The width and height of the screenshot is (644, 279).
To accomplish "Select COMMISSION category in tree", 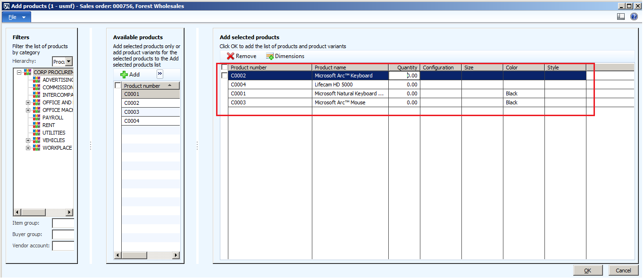I will [x=58, y=87].
